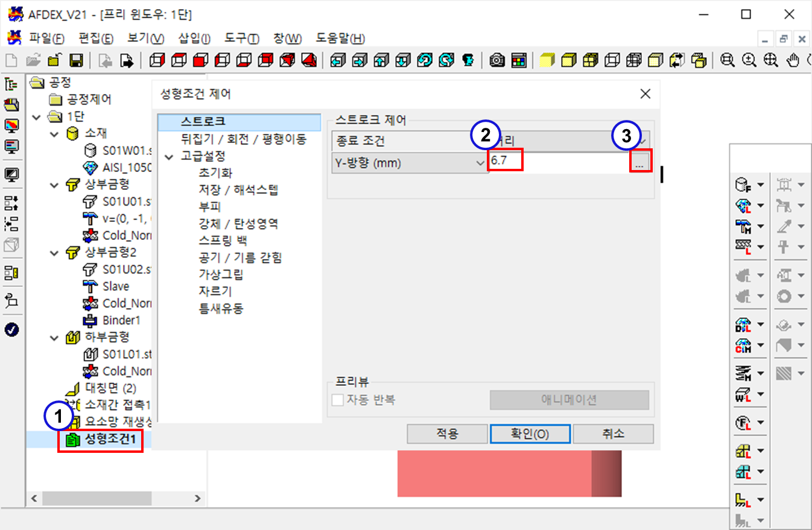812x530 pixels.
Task: Click the Binder1 icon in process tree
Action: (x=90, y=320)
